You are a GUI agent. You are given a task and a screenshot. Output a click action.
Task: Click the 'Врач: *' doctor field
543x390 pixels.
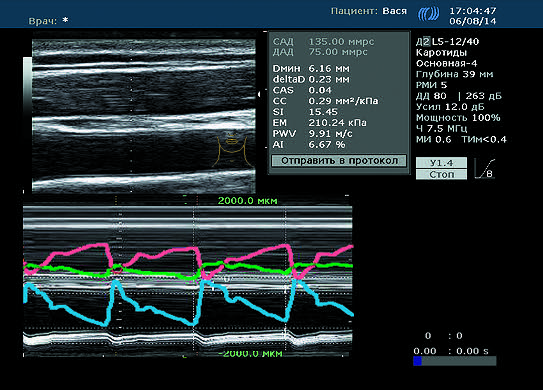(48, 21)
